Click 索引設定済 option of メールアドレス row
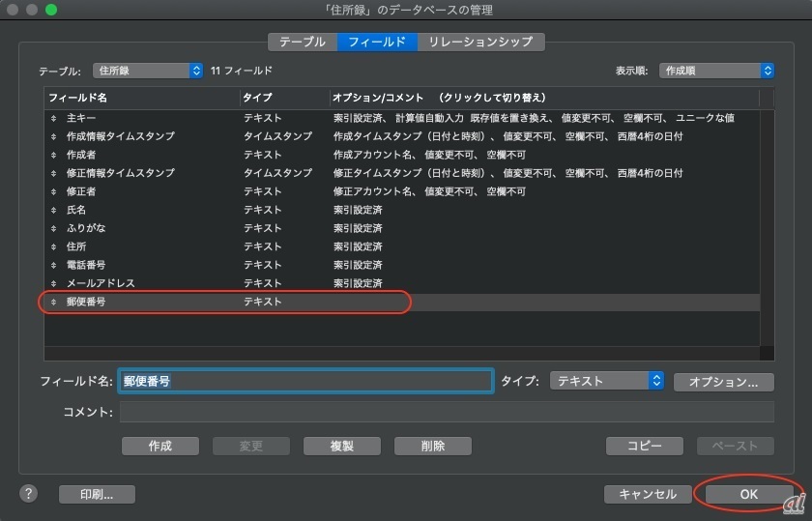 point(358,284)
